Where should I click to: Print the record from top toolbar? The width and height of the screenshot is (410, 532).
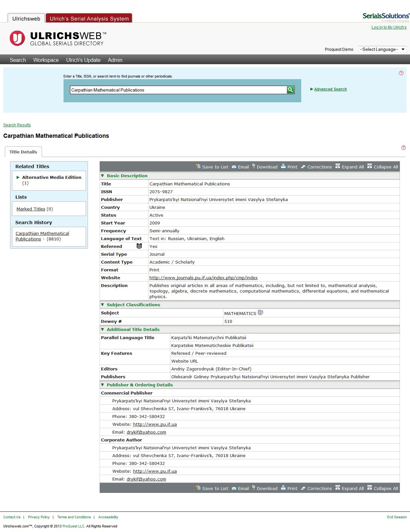289,167
